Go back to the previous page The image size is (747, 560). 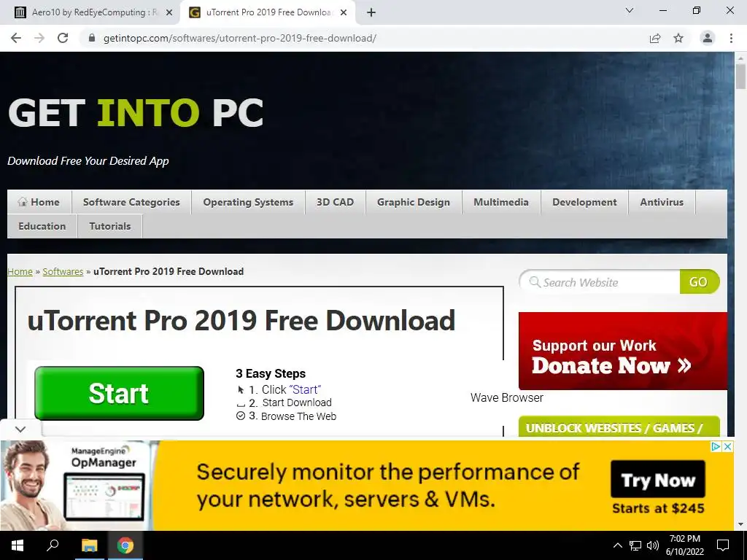tap(16, 38)
